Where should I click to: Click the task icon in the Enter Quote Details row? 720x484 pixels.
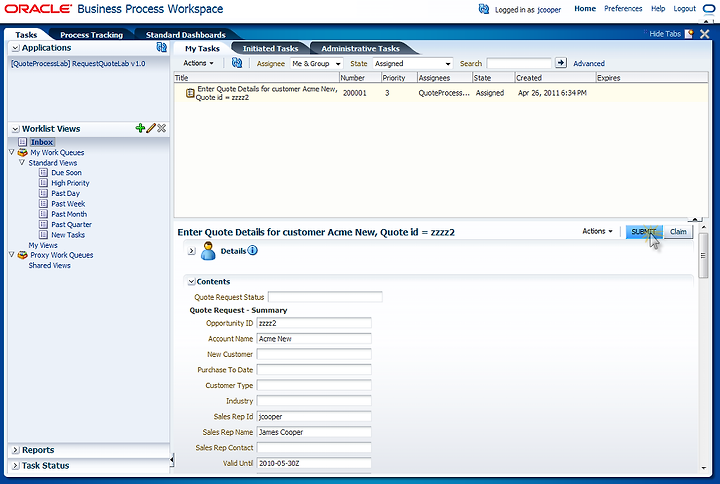(190, 93)
